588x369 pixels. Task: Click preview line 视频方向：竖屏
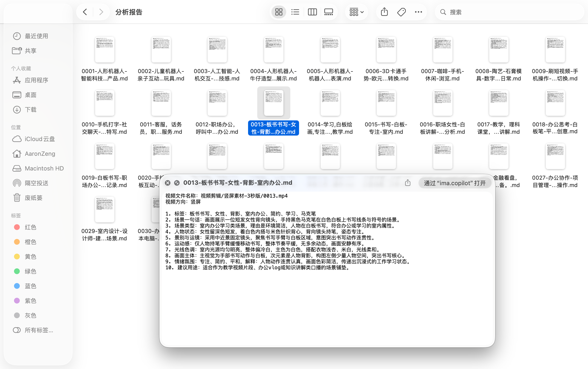click(x=183, y=202)
